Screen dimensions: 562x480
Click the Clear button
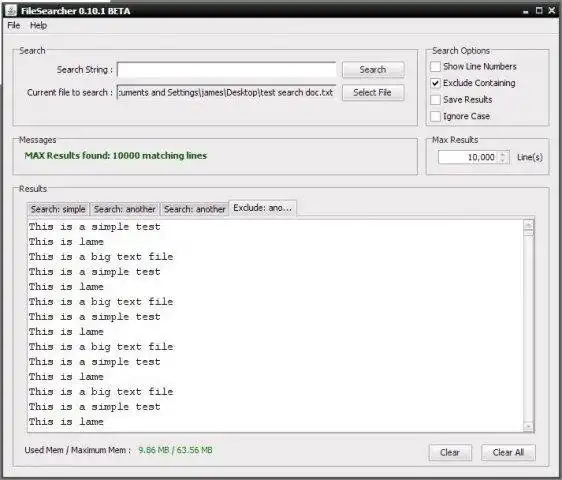450,452
